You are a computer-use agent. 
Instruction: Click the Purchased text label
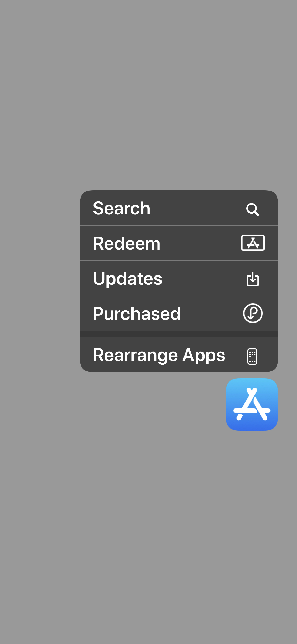pos(137,314)
